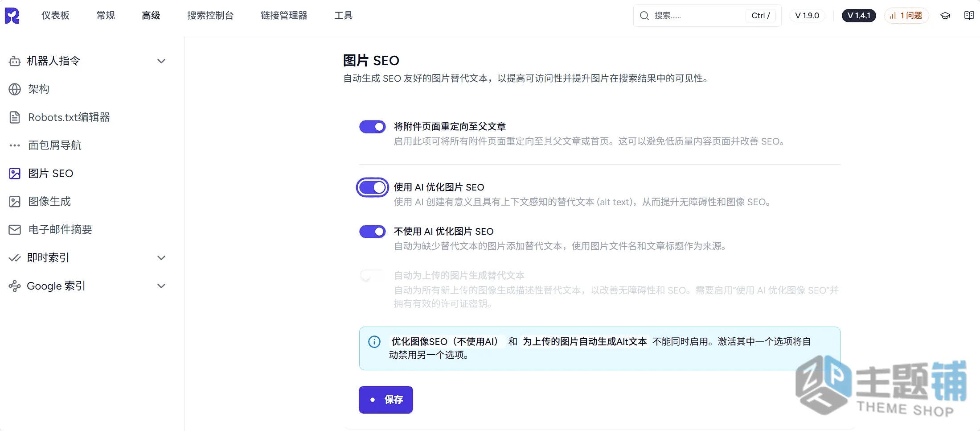Expand the 即时索引 chevron
Viewport: 980px width, 431px height.
pos(161,258)
